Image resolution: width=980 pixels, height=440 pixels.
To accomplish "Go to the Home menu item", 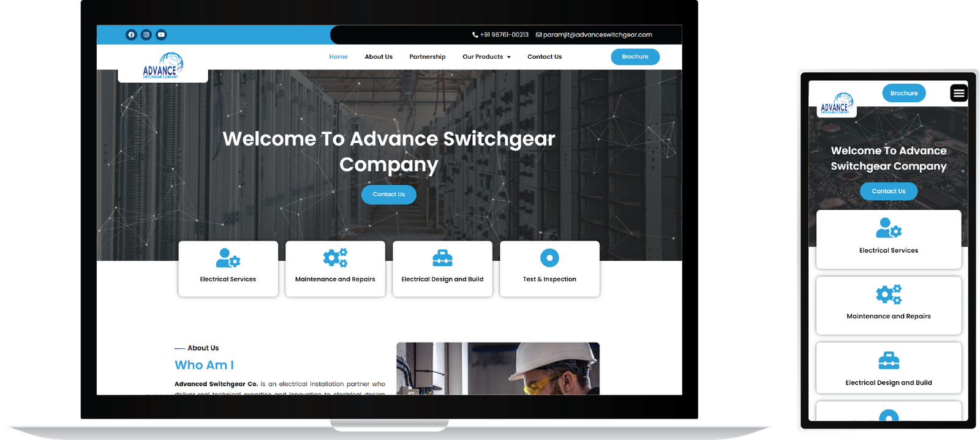I will click(338, 57).
